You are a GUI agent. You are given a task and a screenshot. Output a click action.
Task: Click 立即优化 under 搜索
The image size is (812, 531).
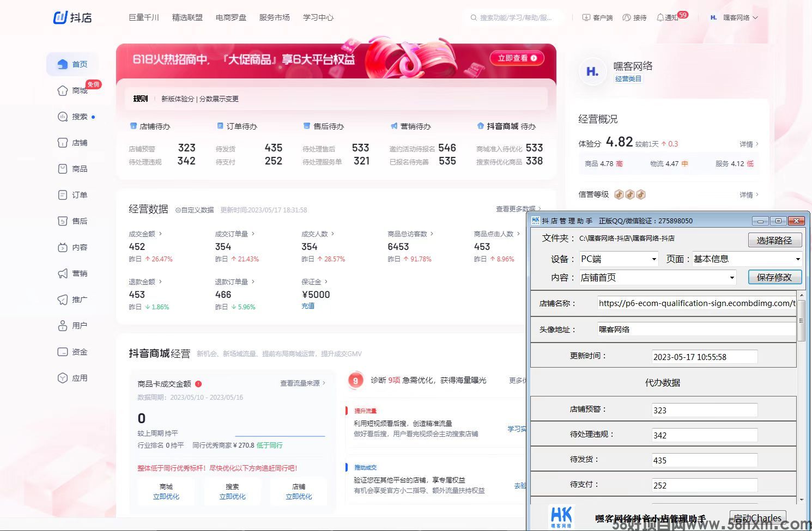233,497
